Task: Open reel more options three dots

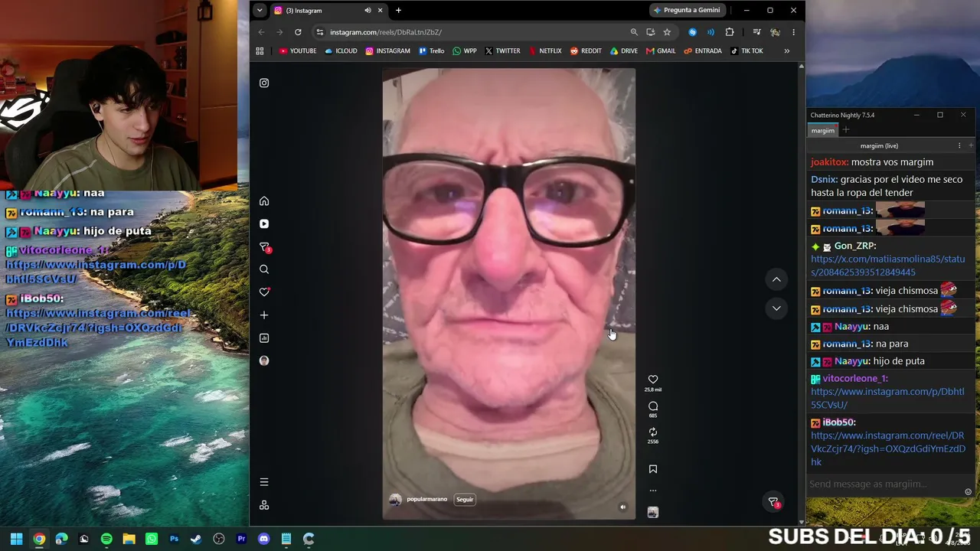Action: pos(653,491)
